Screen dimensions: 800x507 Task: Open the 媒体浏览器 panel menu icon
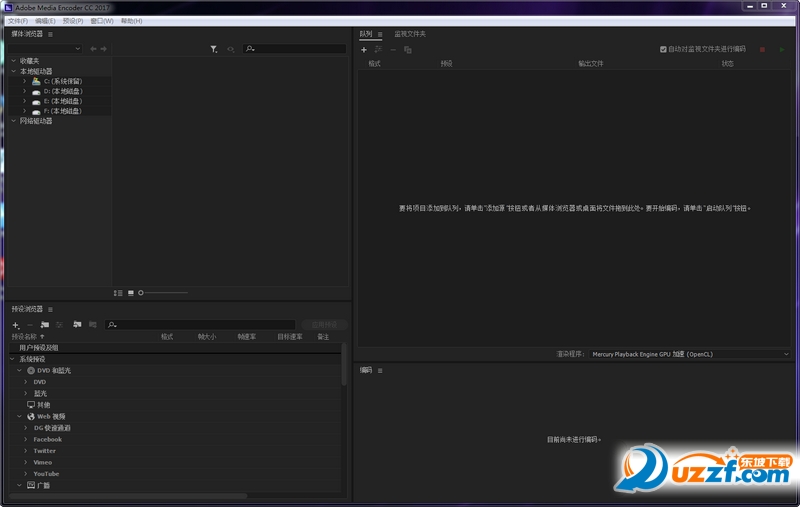(50, 34)
